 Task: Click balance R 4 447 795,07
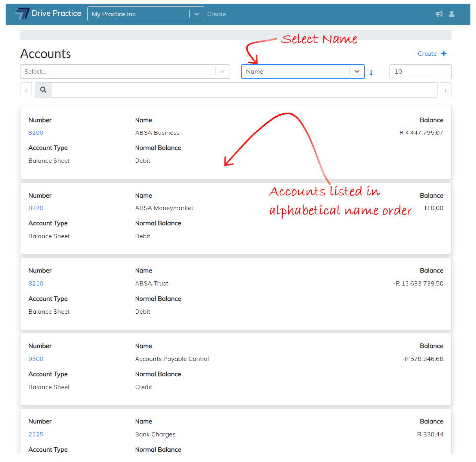(x=421, y=132)
